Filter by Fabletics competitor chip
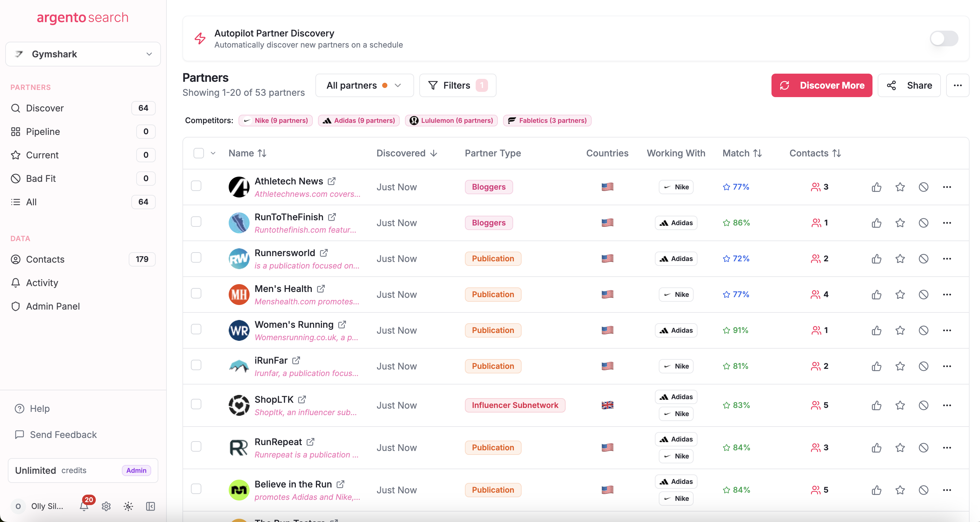This screenshot has height=522, width=980. coord(547,120)
